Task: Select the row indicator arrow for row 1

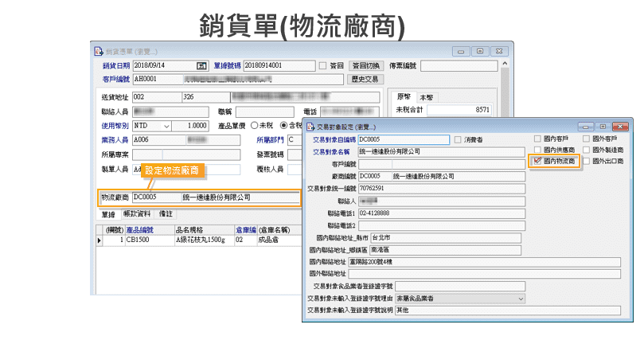Action: 99,240
